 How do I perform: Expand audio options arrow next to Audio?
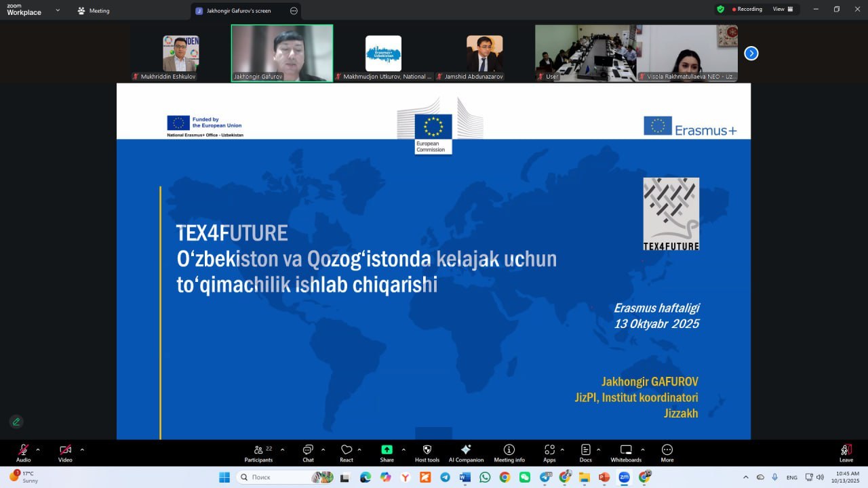coord(38,449)
